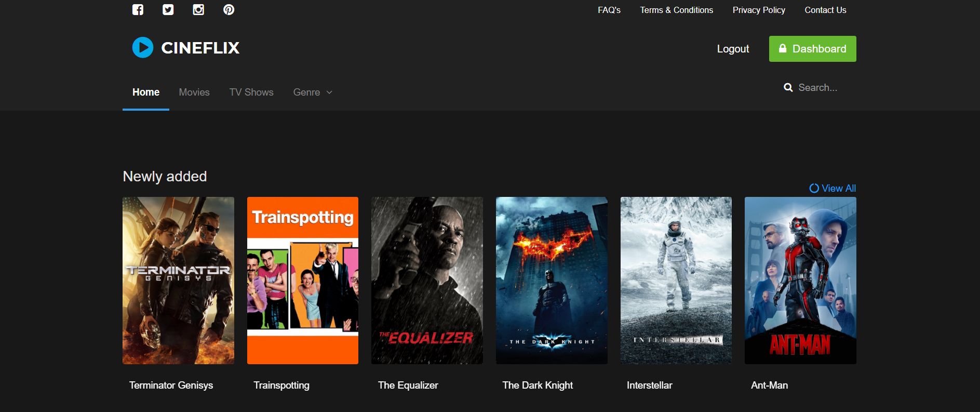Open the Instagram social icon
Viewport: 980px width, 412px height.
point(198,10)
